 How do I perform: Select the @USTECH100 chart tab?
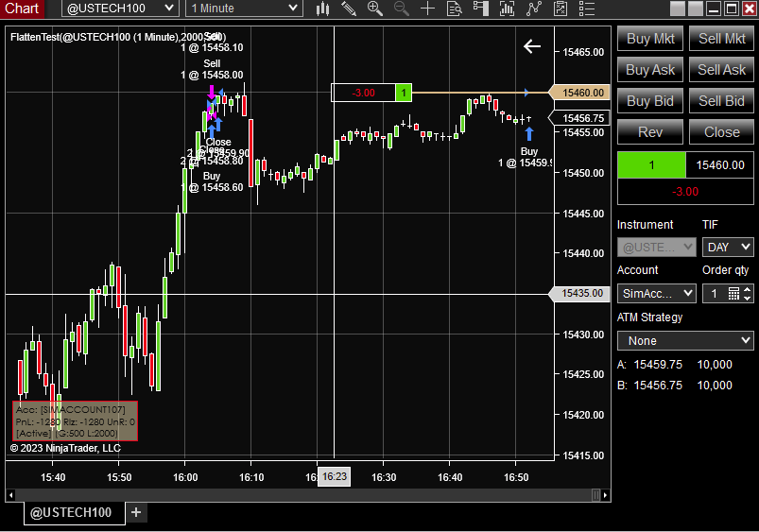click(75, 512)
